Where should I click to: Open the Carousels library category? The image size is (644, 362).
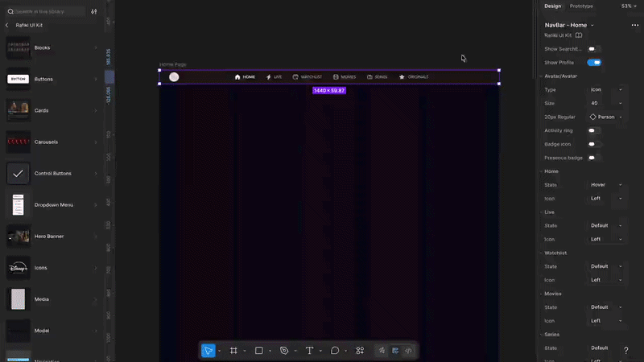(52, 142)
